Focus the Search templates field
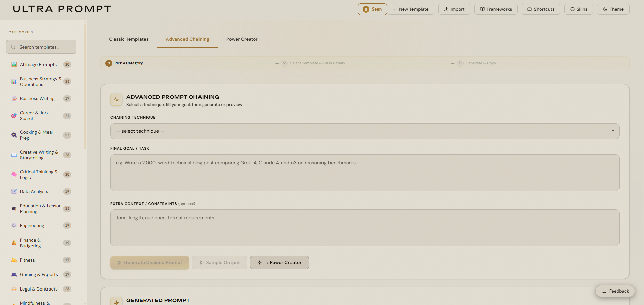Screen dimensions: 644x305 [x=41, y=47]
